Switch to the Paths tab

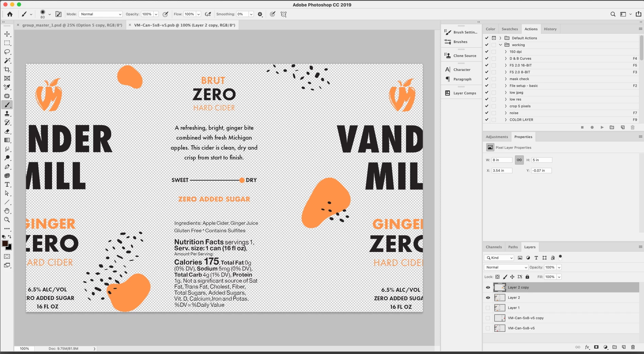coord(513,247)
